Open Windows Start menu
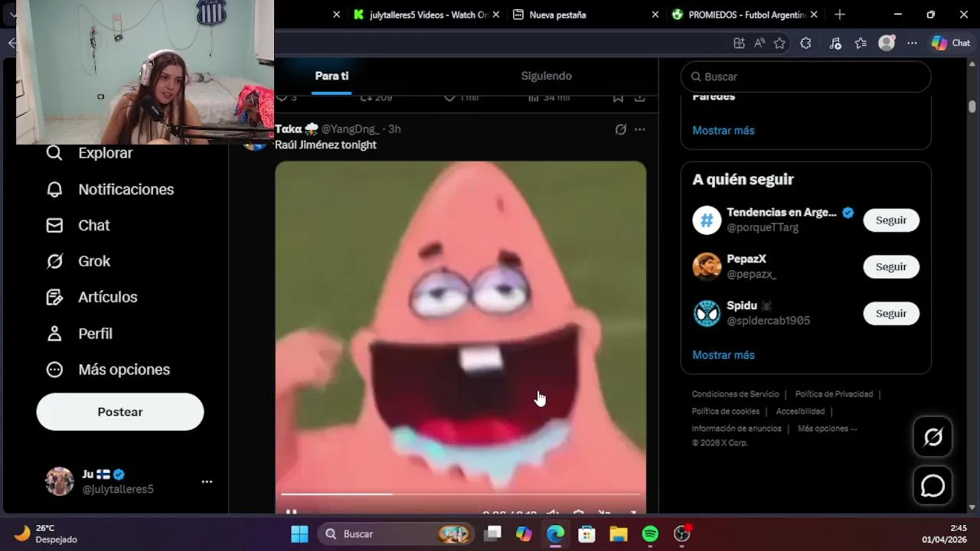This screenshot has height=551, width=980. 299,533
